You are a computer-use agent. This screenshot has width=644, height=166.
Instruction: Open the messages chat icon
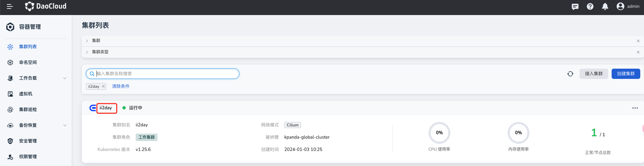[x=575, y=6]
